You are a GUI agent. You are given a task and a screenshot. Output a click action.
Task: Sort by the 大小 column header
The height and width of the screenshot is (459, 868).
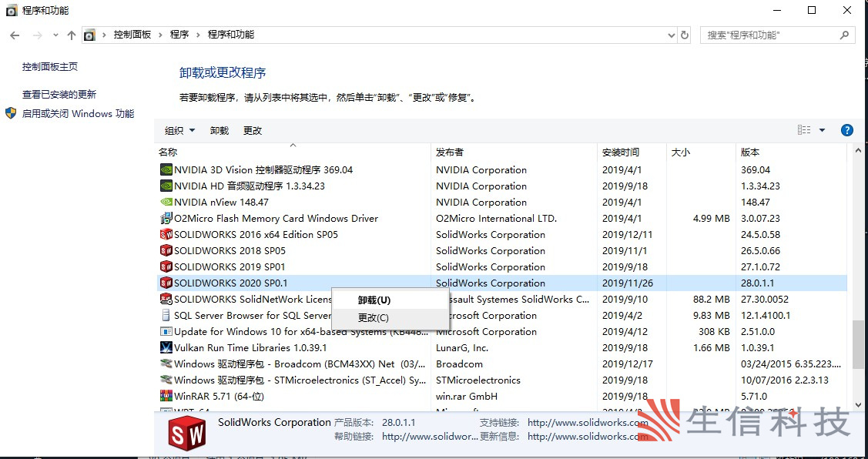coord(701,152)
